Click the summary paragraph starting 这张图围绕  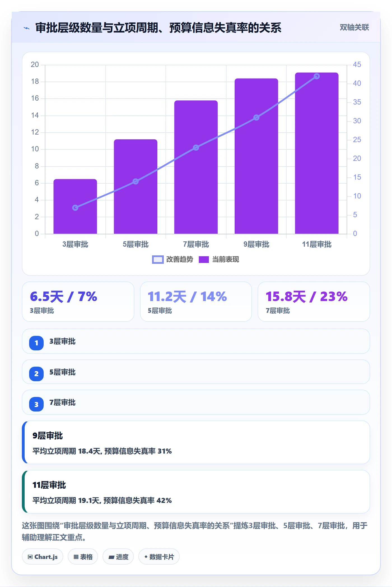click(195, 531)
